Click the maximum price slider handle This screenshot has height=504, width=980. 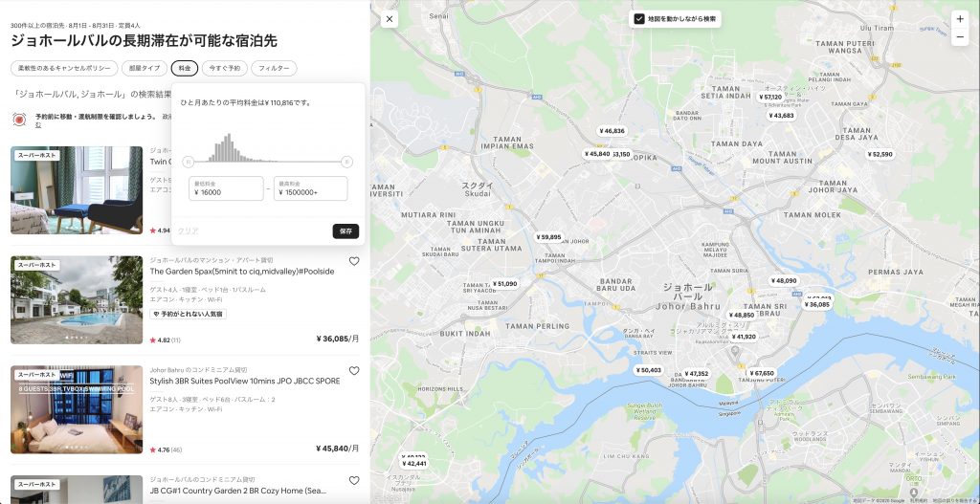(x=346, y=162)
